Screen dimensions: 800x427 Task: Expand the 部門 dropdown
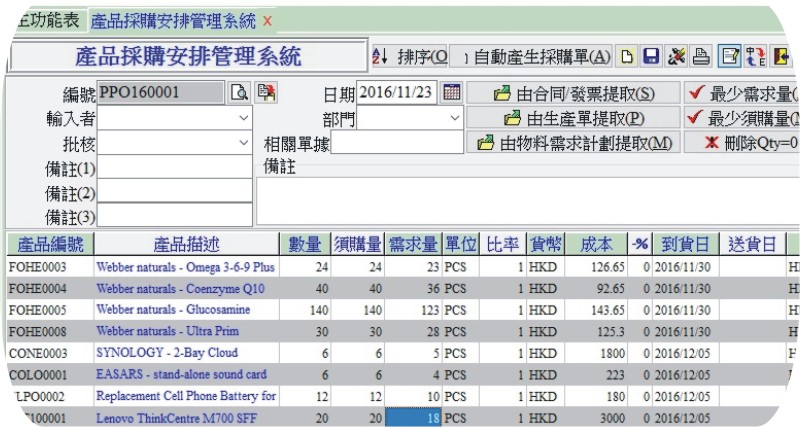(455, 118)
